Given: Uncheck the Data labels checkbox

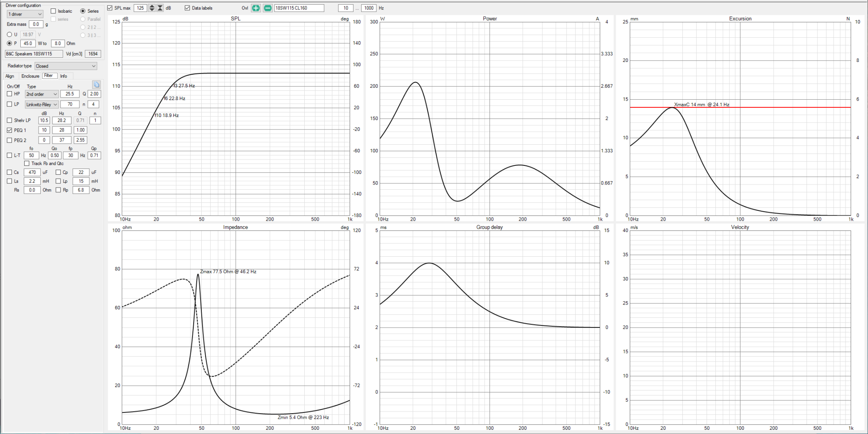Looking at the screenshot, I should tap(187, 8).
